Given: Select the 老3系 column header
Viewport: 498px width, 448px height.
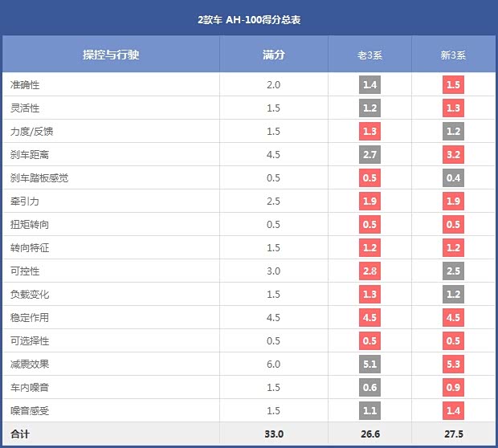Looking at the screenshot, I should tap(369, 55).
